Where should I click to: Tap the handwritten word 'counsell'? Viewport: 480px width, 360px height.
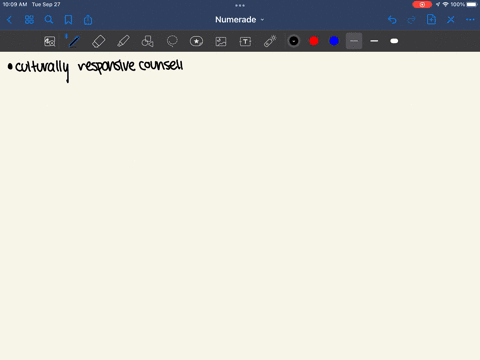(x=161, y=65)
